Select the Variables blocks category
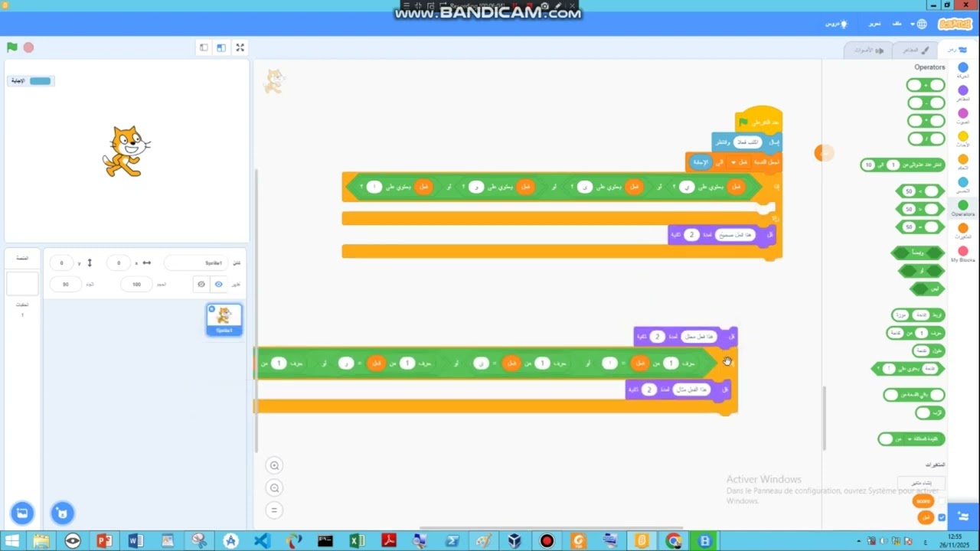The image size is (980, 551). coord(963,231)
